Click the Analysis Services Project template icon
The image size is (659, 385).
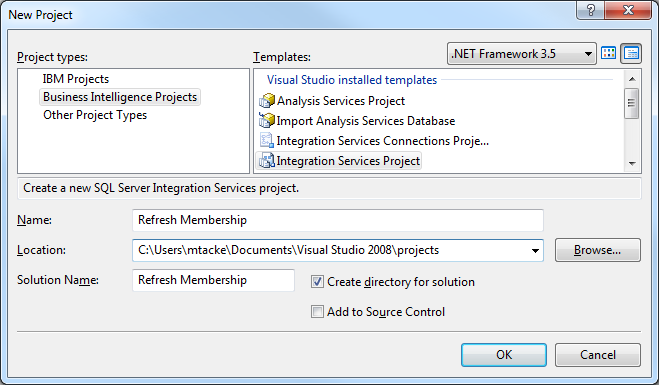(x=266, y=101)
